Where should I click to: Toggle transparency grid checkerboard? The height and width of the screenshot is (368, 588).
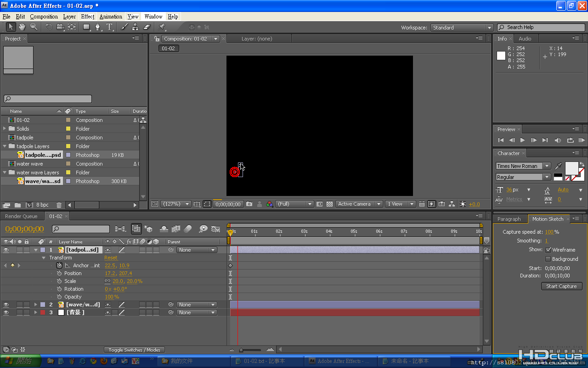[329, 204]
